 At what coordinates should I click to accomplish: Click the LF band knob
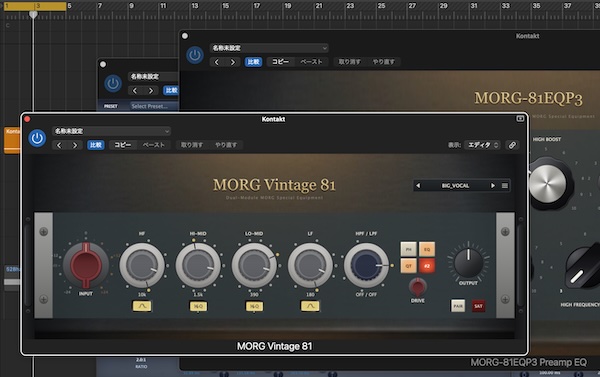click(310, 265)
